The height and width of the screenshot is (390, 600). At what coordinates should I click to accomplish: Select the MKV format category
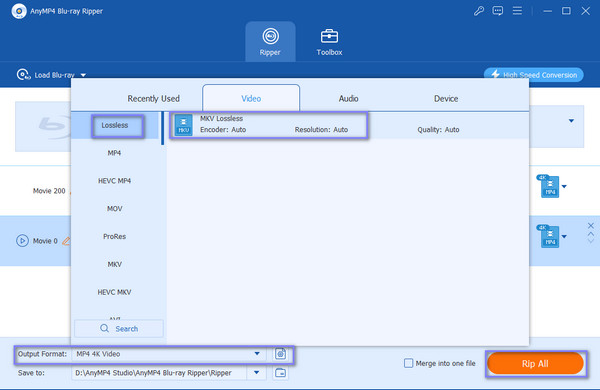tap(114, 264)
